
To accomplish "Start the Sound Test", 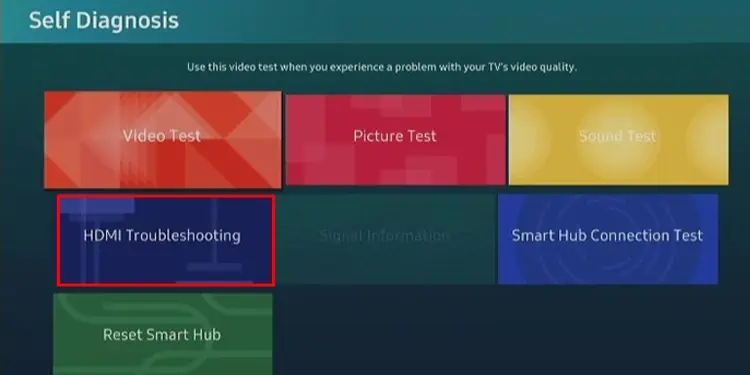I will coord(618,140).
